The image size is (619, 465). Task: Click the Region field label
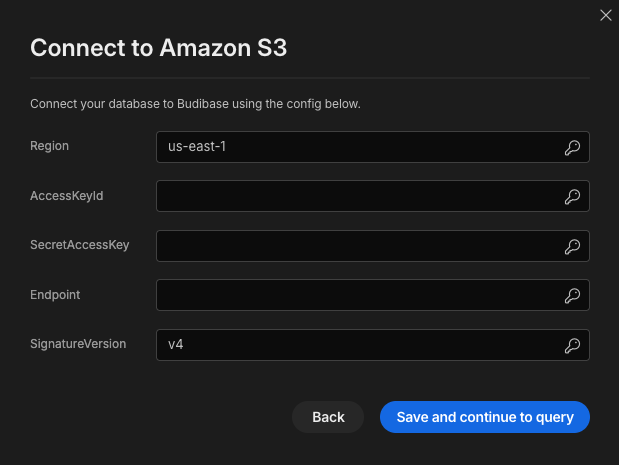(49, 146)
